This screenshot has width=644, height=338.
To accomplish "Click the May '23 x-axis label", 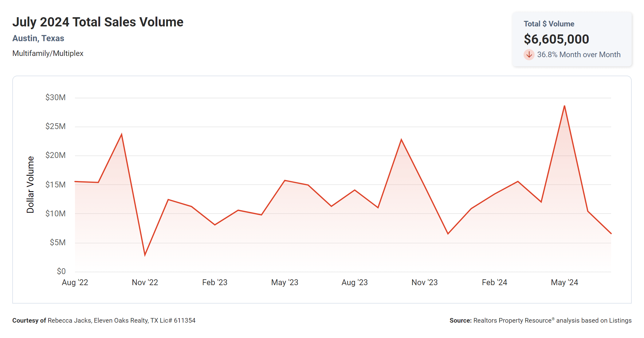I will click(x=285, y=282).
